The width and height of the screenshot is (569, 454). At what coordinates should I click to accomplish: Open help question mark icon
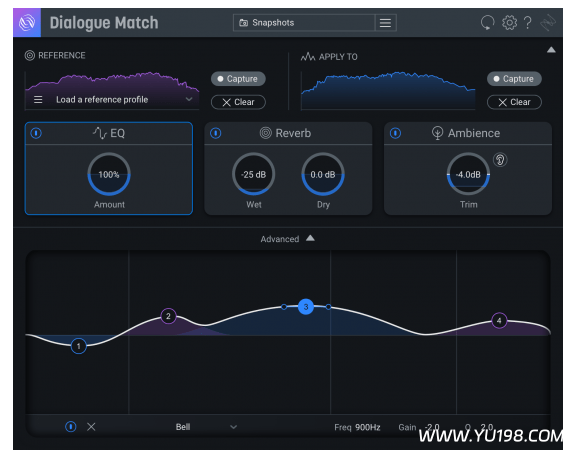click(528, 23)
